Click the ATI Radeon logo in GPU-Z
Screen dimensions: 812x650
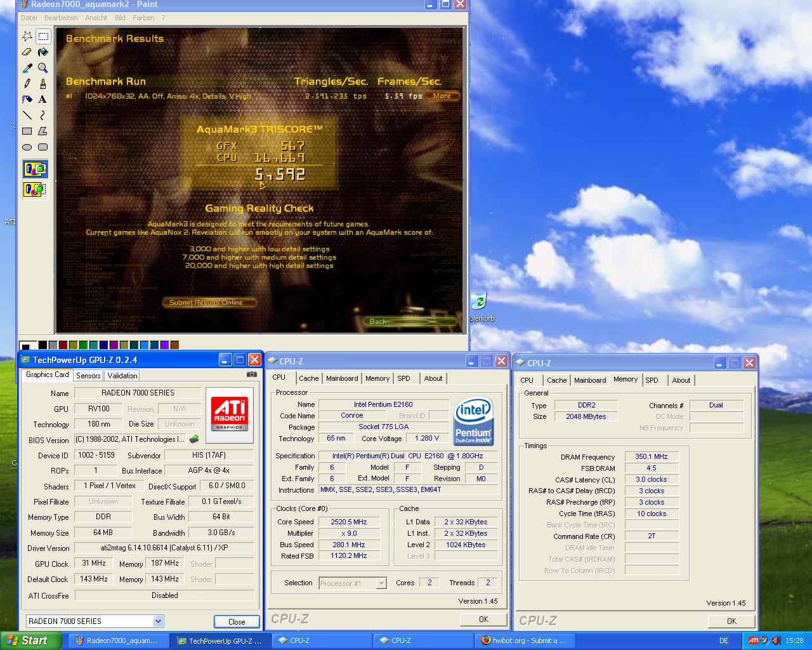[x=230, y=415]
